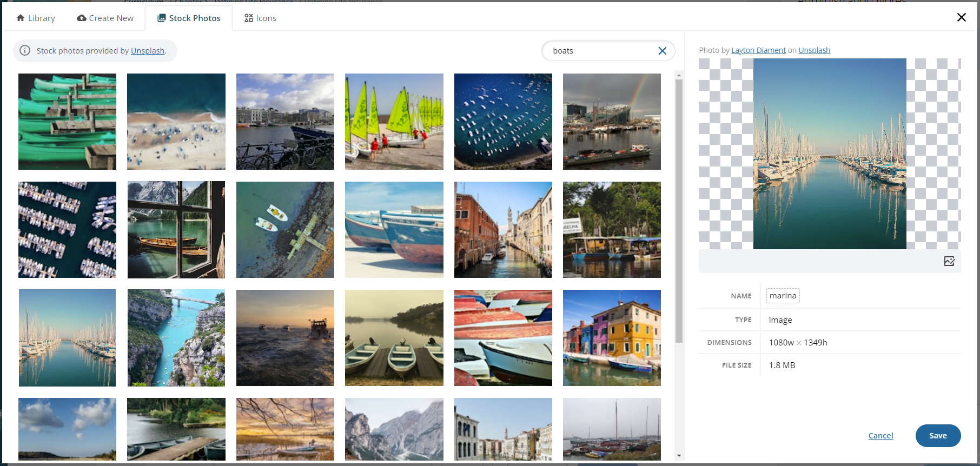
Task: Click the large marina preview image
Action: point(830,154)
